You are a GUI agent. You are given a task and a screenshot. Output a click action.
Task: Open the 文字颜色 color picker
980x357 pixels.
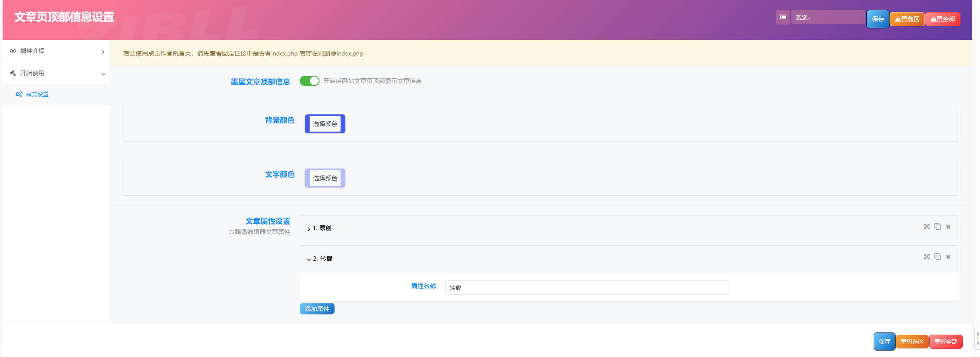tap(325, 178)
